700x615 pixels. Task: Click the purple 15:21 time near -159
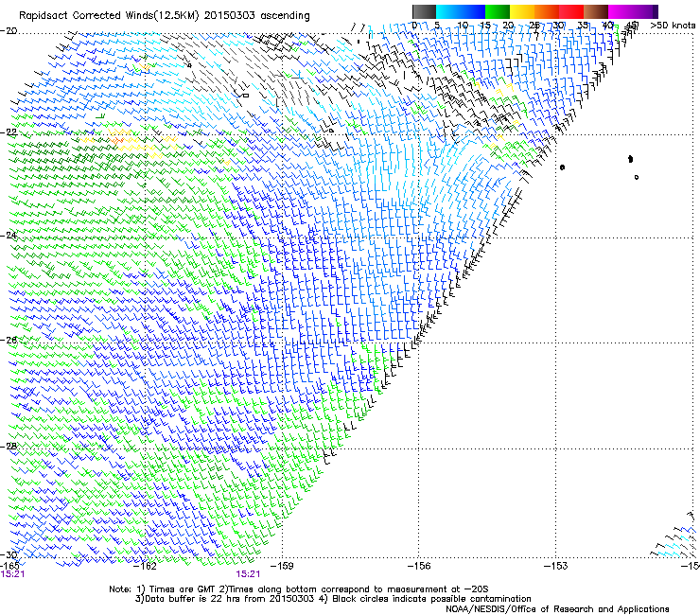coord(248,574)
